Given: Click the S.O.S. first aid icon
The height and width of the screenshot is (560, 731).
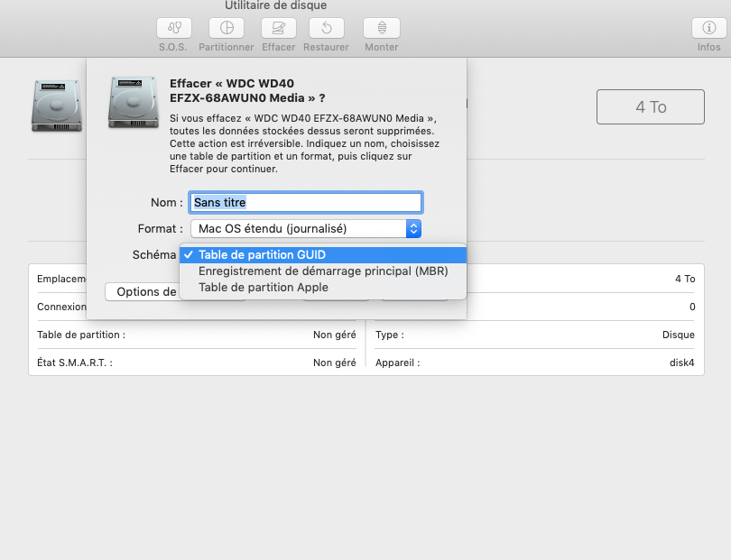Looking at the screenshot, I should (174, 28).
